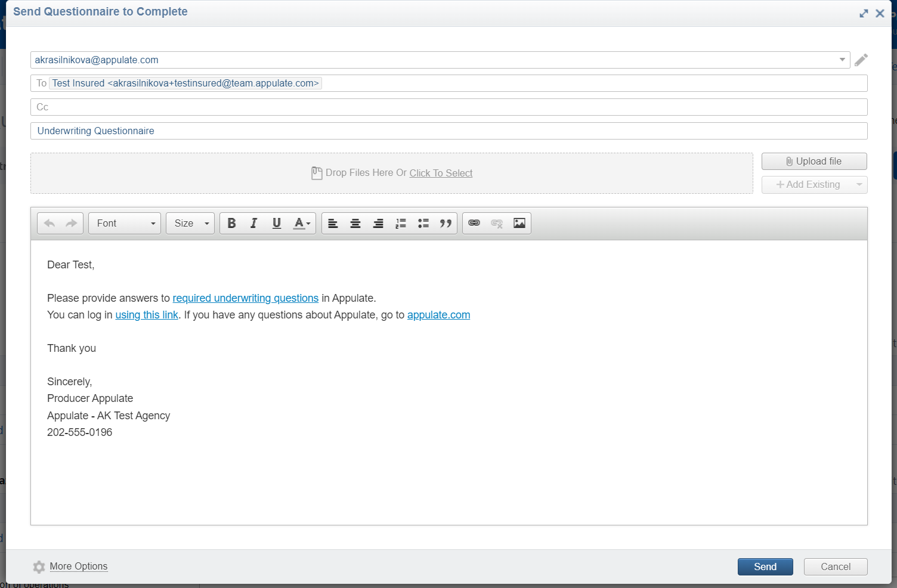
Task: Open the font Size dropdown
Action: 190,223
